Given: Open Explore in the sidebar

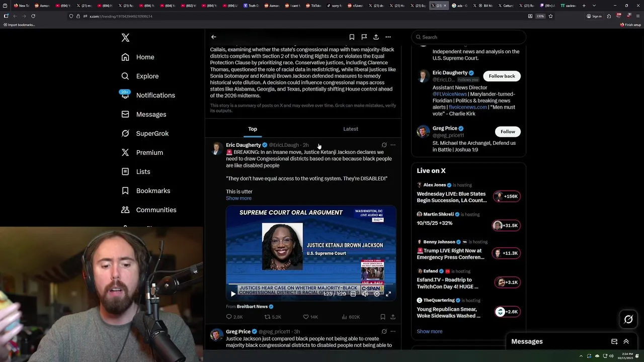Looking at the screenshot, I should (140, 76).
